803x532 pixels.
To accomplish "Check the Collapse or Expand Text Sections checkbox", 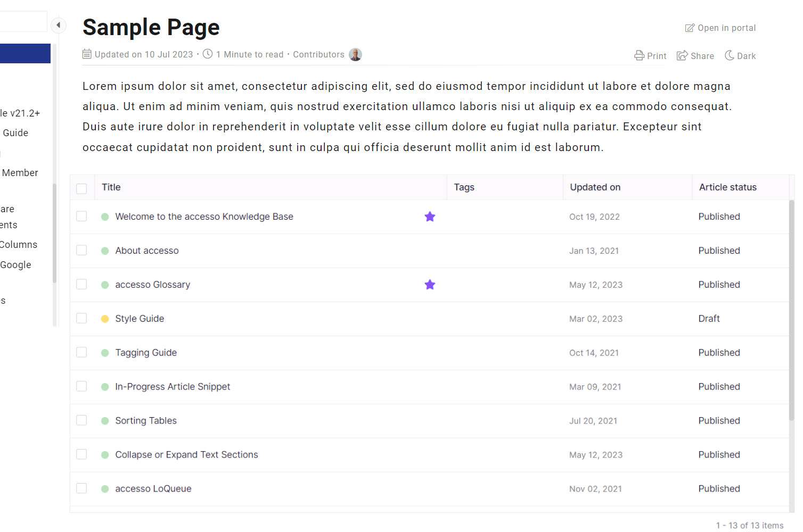I will click(81, 455).
